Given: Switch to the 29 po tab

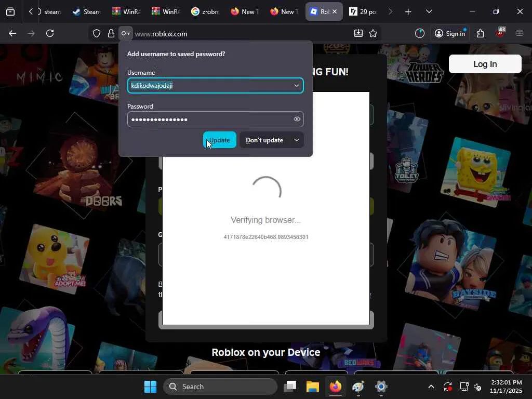Looking at the screenshot, I should (x=363, y=11).
